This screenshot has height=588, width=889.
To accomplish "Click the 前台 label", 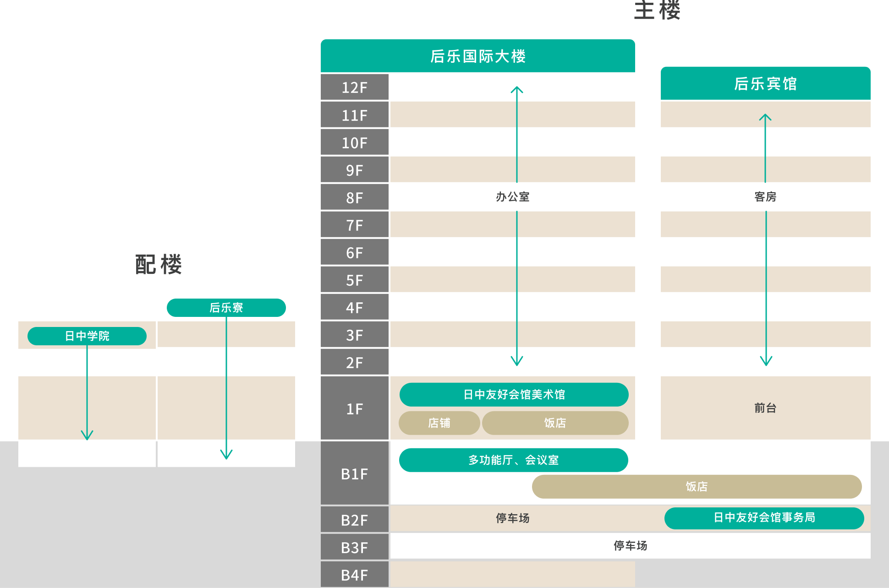I will [x=765, y=408].
